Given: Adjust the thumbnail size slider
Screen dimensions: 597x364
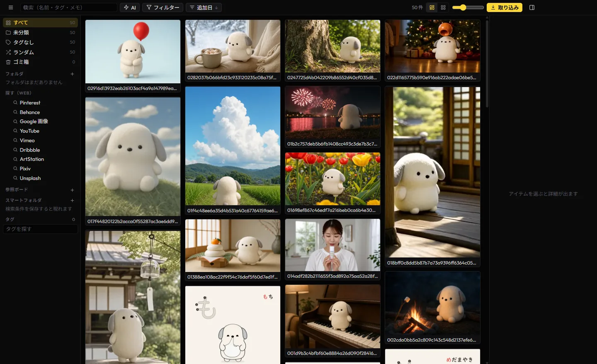Looking at the screenshot, I should (x=468, y=7).
